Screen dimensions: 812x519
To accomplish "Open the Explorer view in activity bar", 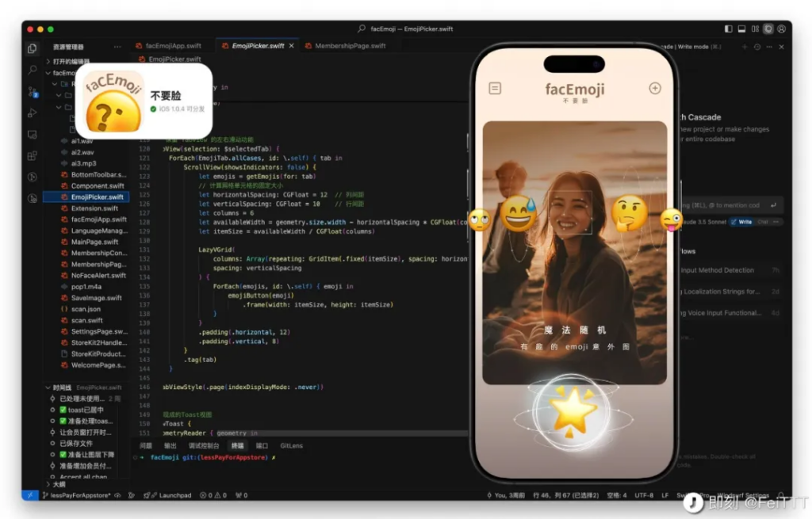I will point(32,48).
